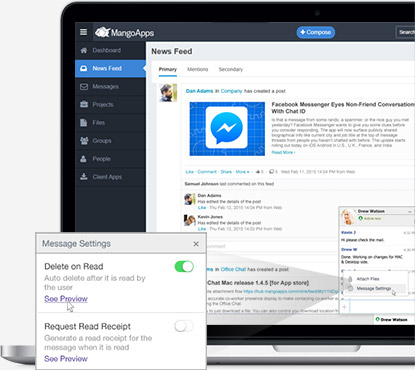Click the Compose button
415x370 pixels.
coord(316,32)
